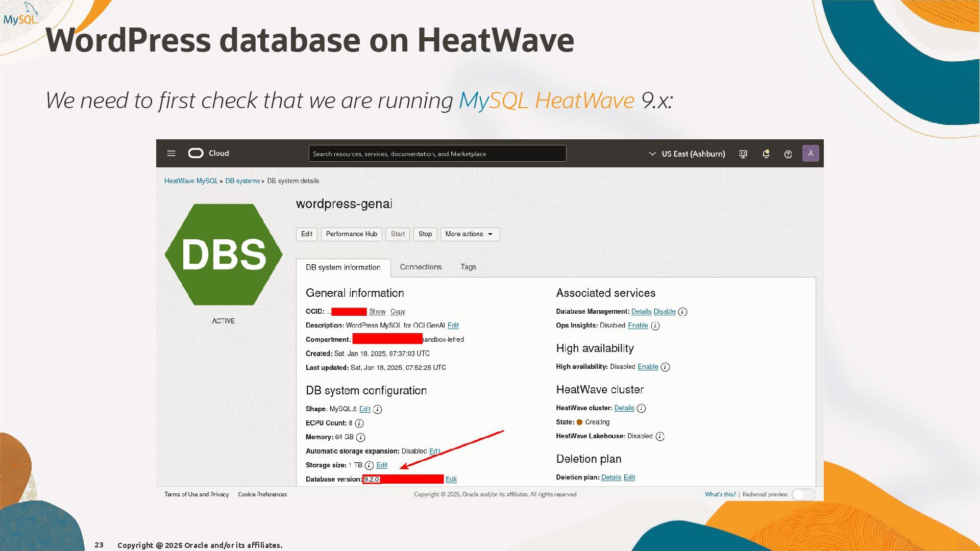Expand the US East (Ashburn) region selector
The width and height of the screenshot is (980, 551).
pyautogui.click(x=687, y=154)
